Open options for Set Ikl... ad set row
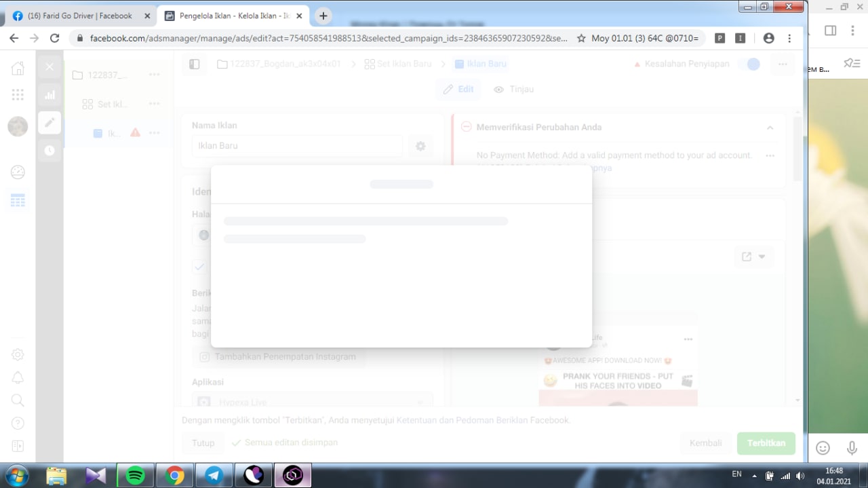868x488 pixels. coord(155,104)
